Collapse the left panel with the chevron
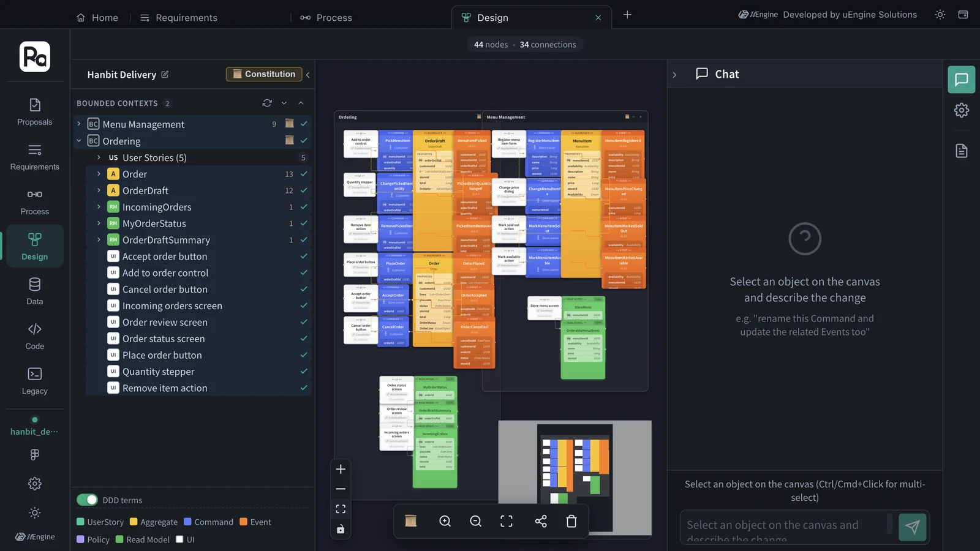Screen dimensions: 980x551 click(x=307, y=75)
